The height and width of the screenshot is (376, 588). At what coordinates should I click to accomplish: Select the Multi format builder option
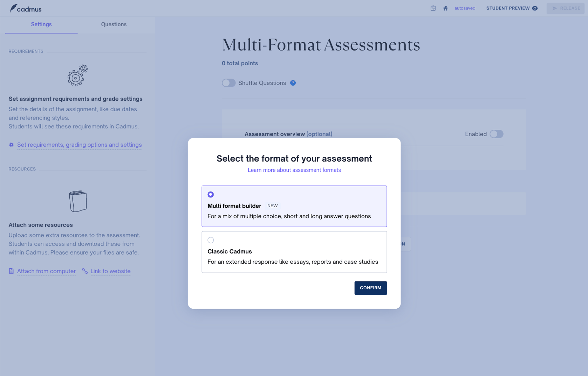pyautogui.click(x=211, y=194)
